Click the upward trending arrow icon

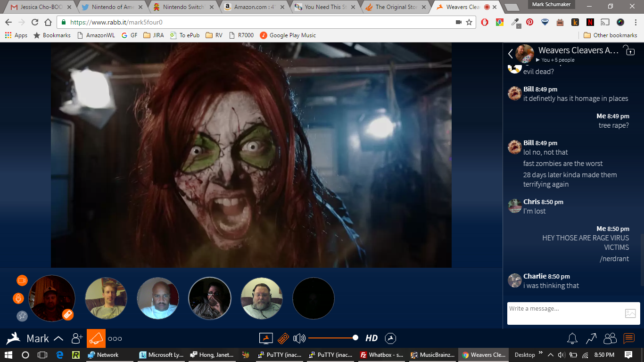[x=591, y=338]
